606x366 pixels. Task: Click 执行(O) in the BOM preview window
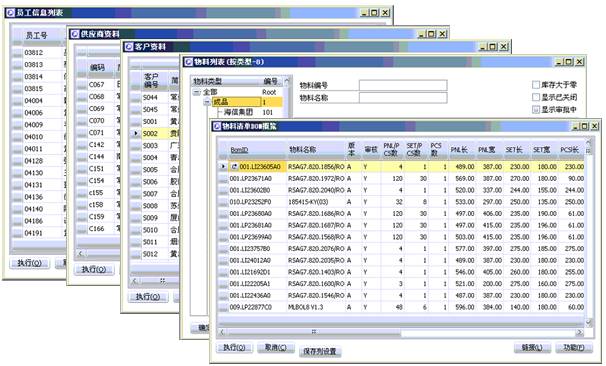(234, 347)
